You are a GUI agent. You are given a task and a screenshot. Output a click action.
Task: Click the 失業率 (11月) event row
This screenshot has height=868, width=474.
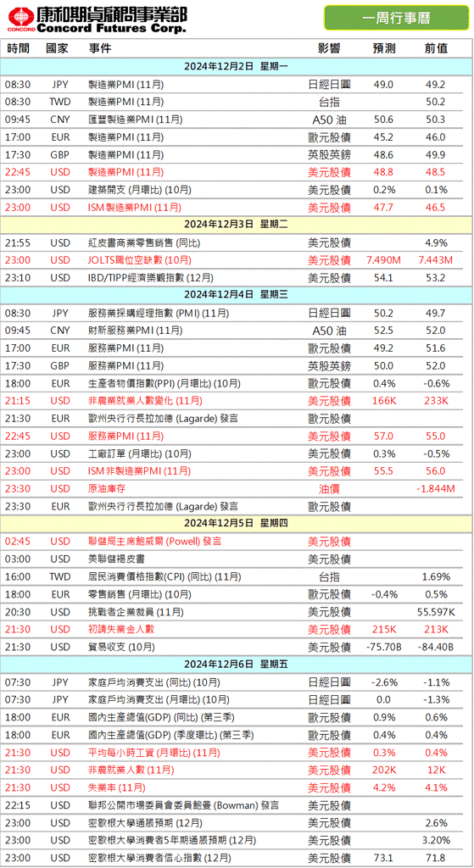pyautogui.click(x=237, y=787)
